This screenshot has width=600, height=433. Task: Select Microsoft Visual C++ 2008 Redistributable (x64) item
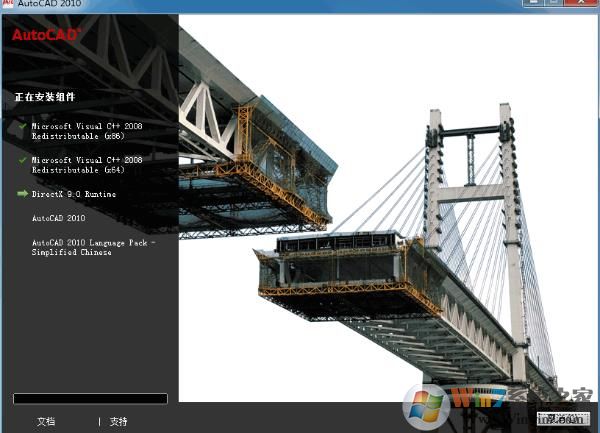point(86,164)
